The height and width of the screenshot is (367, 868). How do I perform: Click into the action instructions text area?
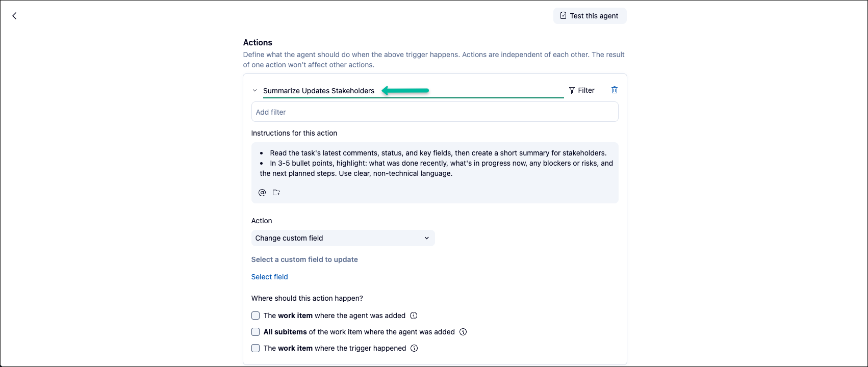click(435, 163)
